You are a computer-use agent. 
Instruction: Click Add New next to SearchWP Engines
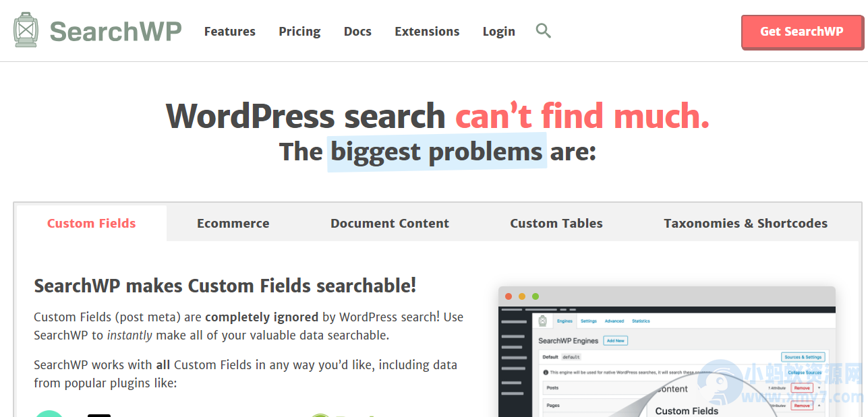point(616,341)
